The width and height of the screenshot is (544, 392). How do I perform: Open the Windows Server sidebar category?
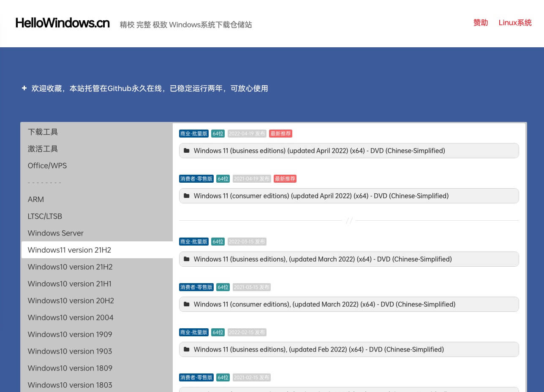[97, 233]
